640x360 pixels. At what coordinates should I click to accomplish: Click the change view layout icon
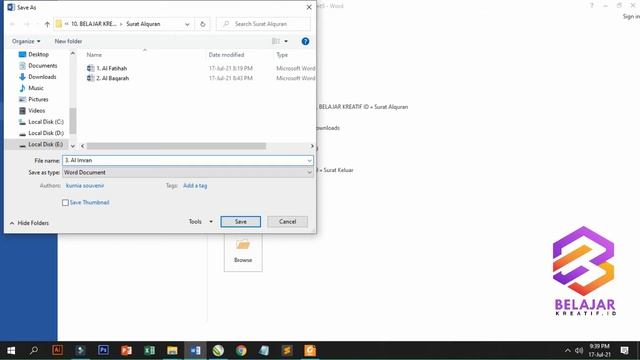click(x=276, y=41)
